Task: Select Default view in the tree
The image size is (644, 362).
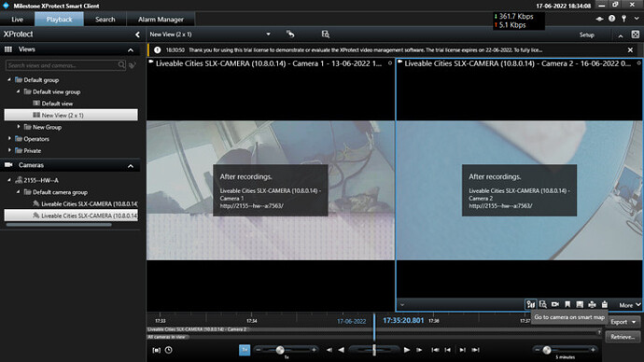Action: 57,104
